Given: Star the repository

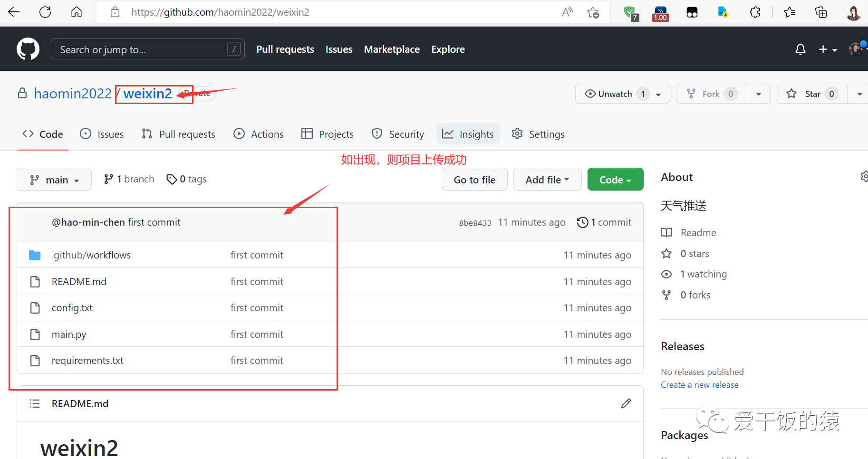Looking at the screenshot, I should point(812,94).
